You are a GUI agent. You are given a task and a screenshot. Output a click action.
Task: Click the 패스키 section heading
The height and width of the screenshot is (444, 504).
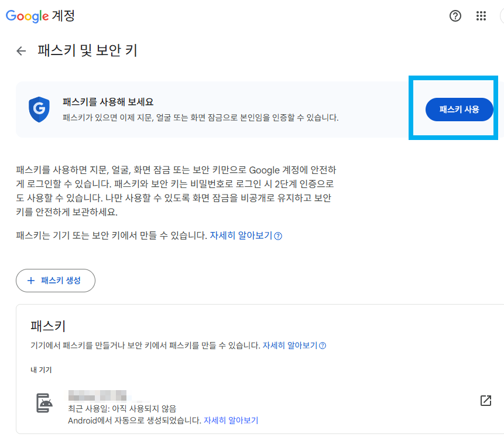coord(48,326)
